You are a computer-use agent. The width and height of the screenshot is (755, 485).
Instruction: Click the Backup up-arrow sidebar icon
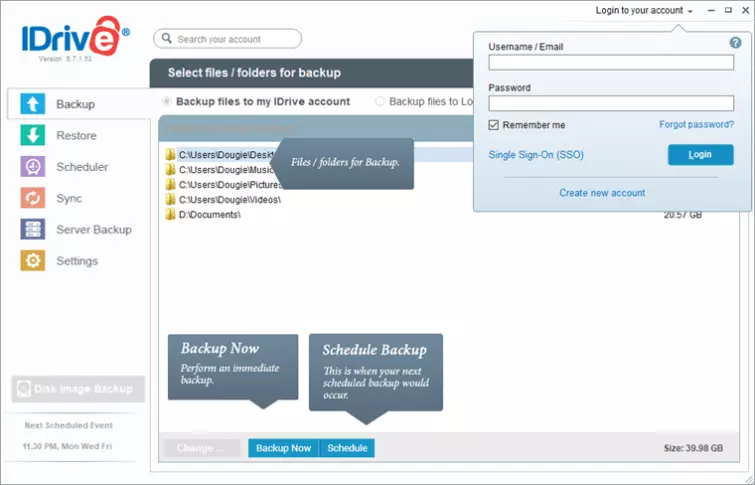click(x=32, y=104)
